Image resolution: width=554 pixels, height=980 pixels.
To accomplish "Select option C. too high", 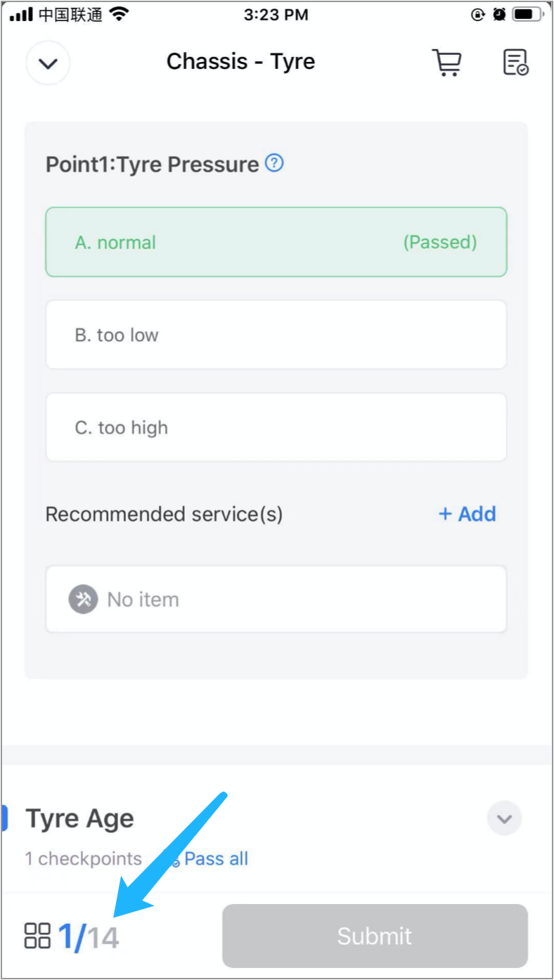I will point(276,427).
